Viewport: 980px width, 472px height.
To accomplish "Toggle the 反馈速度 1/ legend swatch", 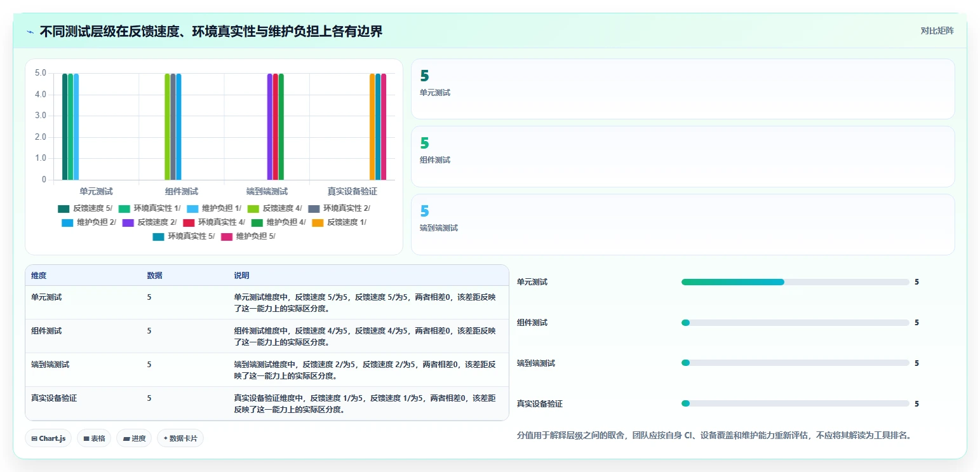I will [x=318, y=222].
